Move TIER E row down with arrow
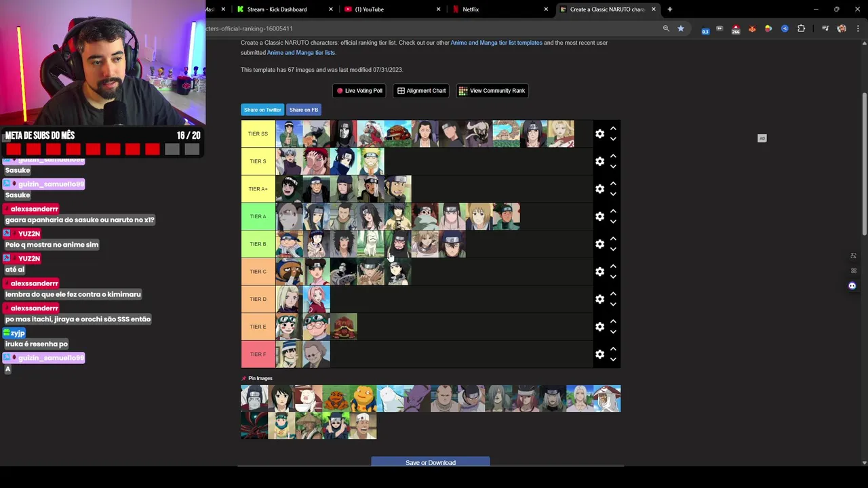868x488 pixels. [613, 332]
